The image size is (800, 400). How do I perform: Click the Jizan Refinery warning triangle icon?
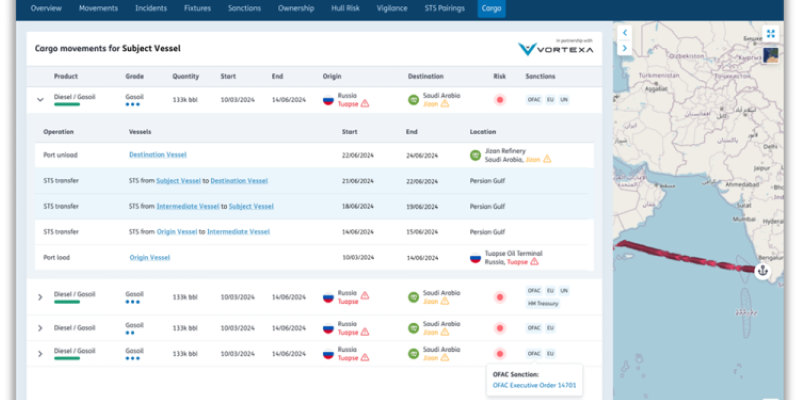tap(547, 159)
